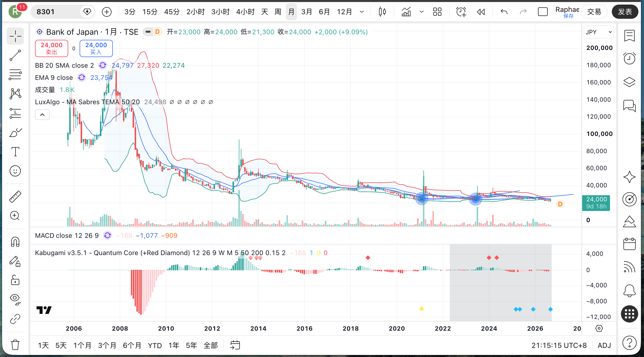The image size is (644, 357).
Task: Switch to the 4小时 timeframe
Action: coord(245,12)
